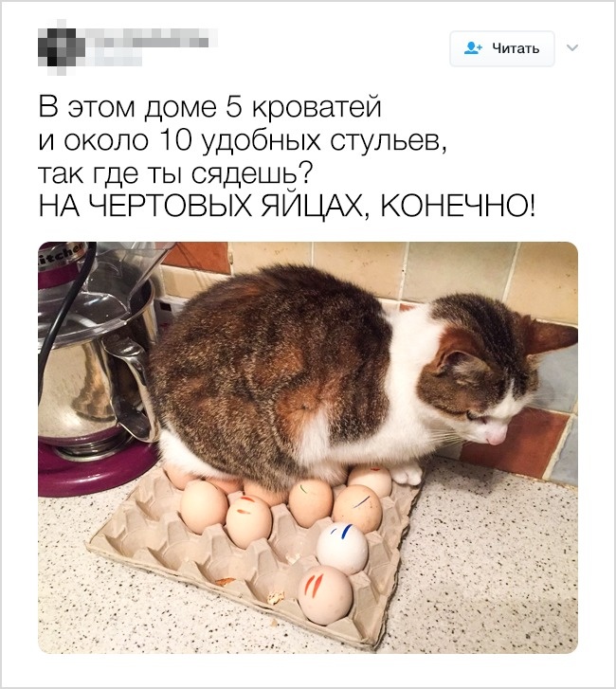Click the line и около 10 удобных стульев
This screenshot has width=616, height=689.
[x=243, y=140]
